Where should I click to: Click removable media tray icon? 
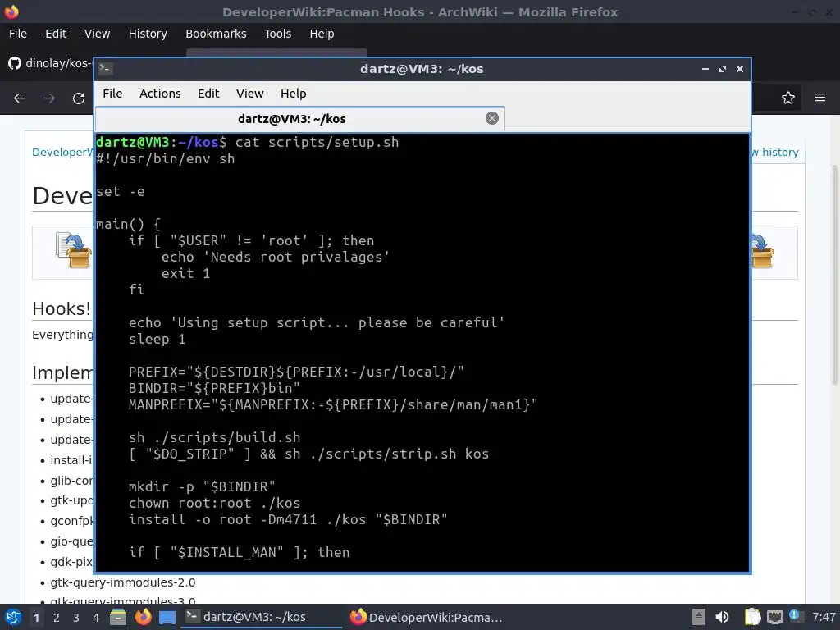(x=699, y=617)
